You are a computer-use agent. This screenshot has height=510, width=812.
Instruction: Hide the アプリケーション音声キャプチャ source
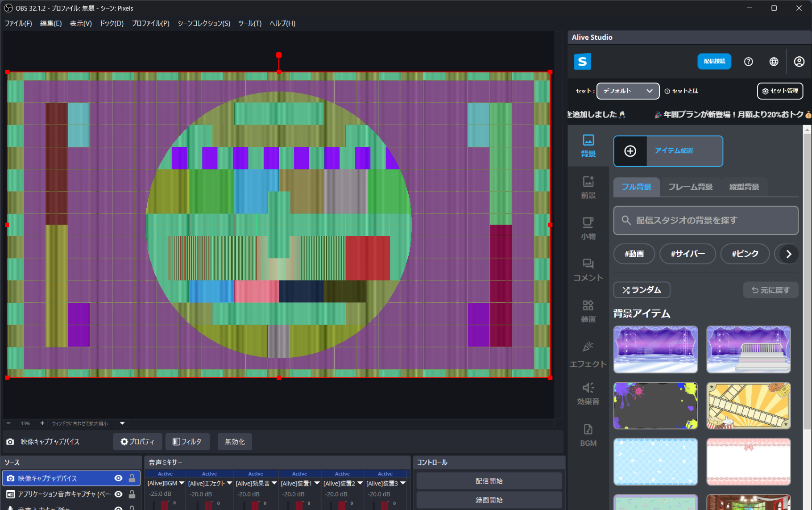[118, 494]
